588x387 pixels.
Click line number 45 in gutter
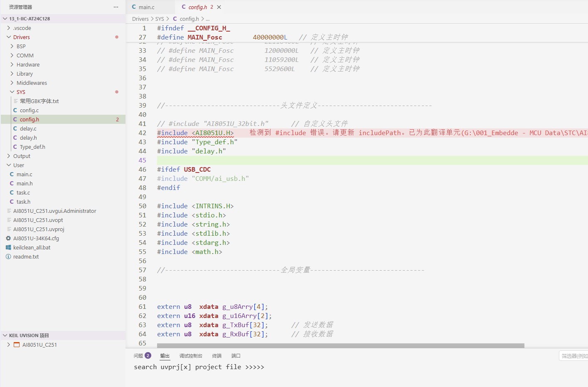[x=143, y=160]
